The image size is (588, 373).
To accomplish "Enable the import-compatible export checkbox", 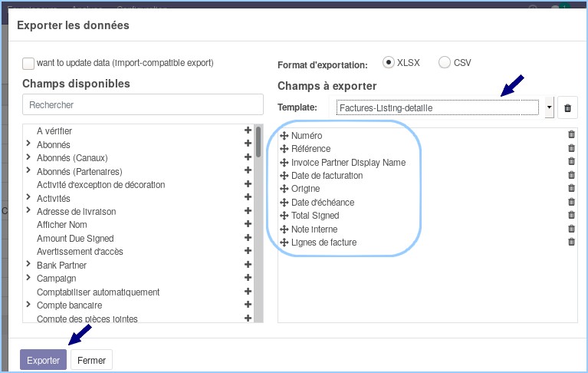I will 28,64.
